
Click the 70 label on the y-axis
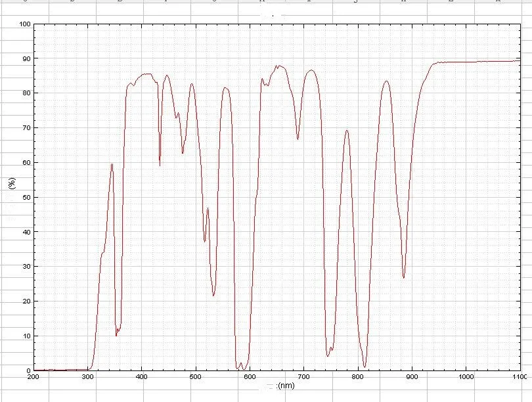tap(26, 128)
